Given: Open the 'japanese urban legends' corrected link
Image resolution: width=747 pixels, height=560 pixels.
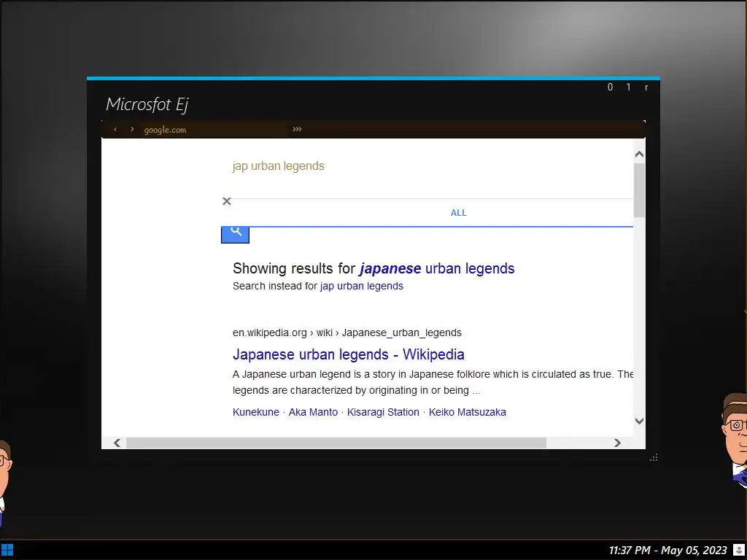Looking at the screenshot, I should [x=438, y=268].
